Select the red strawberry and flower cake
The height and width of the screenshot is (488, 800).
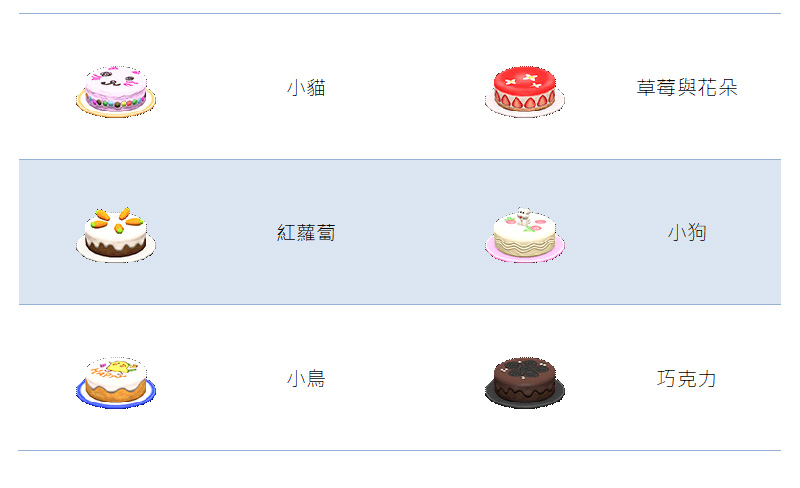[524, 91]
